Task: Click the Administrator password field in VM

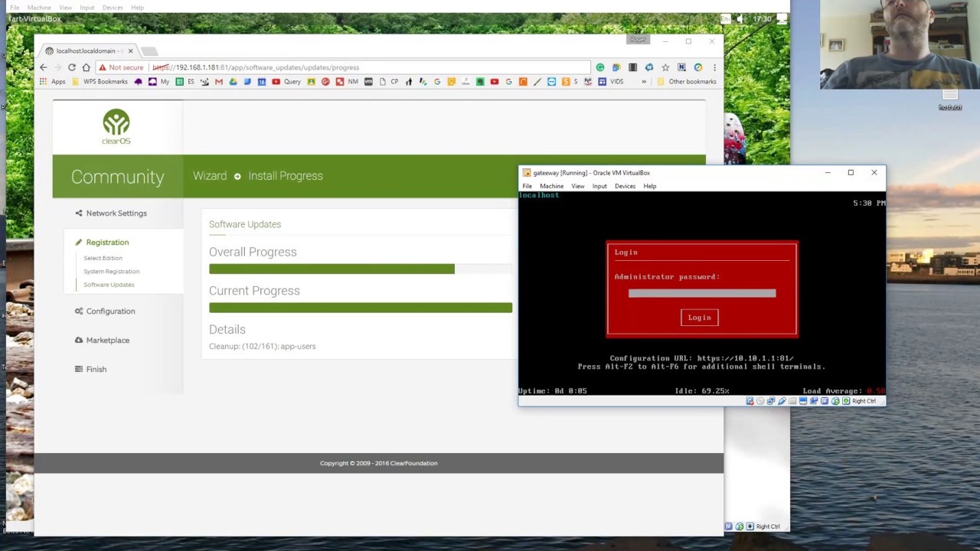Action: (702, 293)
